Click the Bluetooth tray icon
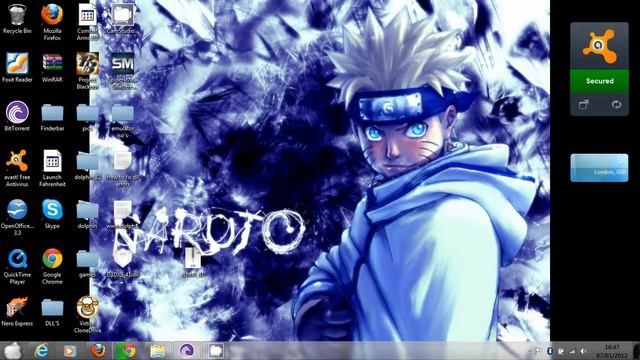The width and height of the screenshot is (640, 360). coord(550,351)
